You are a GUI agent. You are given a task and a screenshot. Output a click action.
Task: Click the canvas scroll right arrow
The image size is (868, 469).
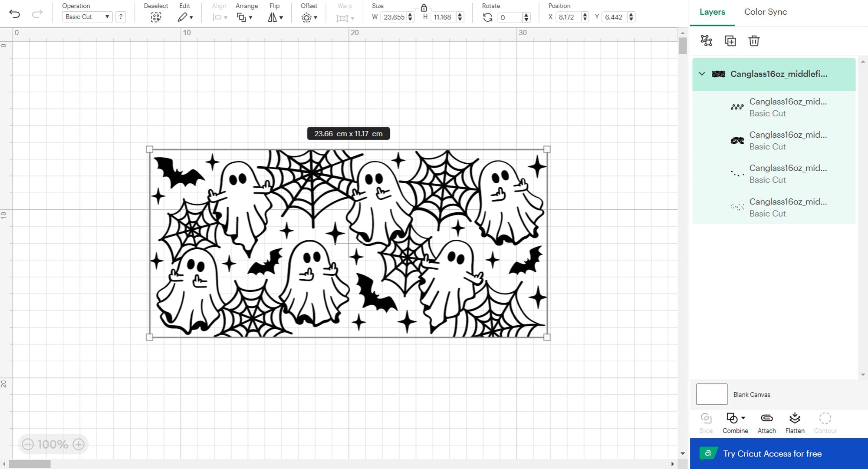[673, 464]
